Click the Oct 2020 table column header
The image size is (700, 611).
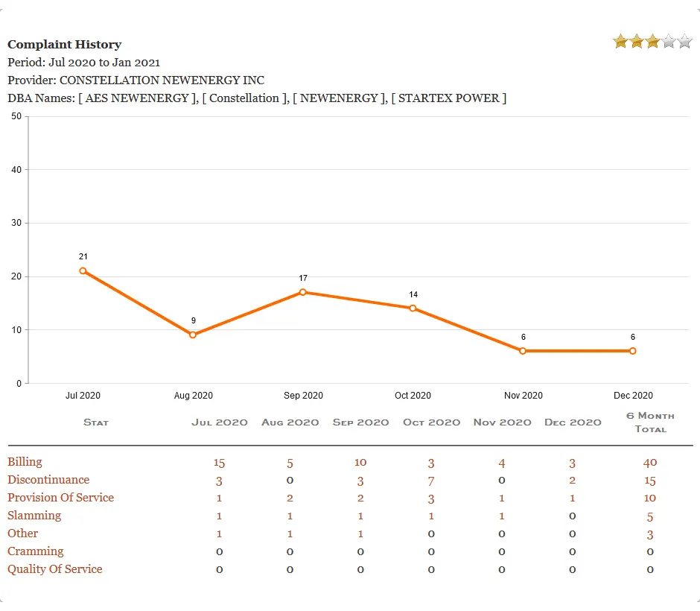pyautogui.click(x=431, y=422)
